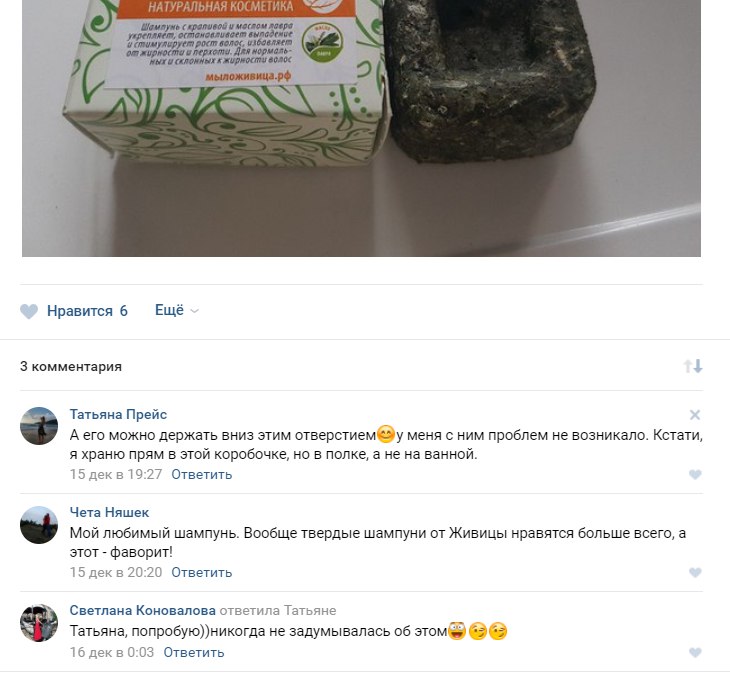Viewport: 730px width, 675px height.
Task: Open Татьяна Прейс avatar
Action: [39, 426]
